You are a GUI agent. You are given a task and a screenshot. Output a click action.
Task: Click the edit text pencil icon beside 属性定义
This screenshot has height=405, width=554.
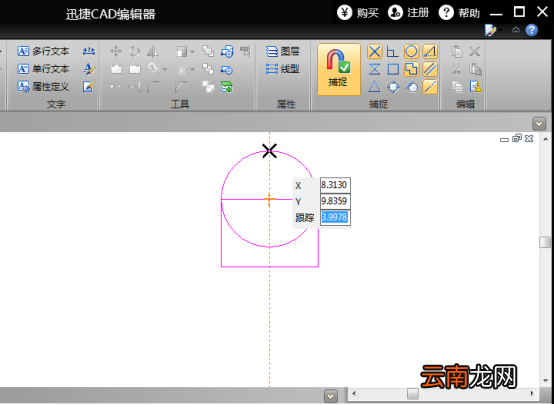coord(89,87)
